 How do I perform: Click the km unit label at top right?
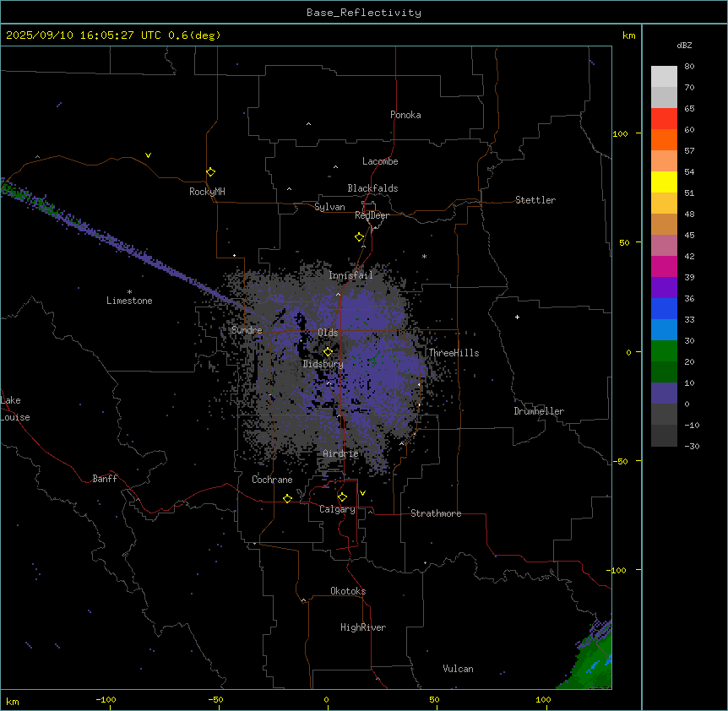tap(628, 35)
